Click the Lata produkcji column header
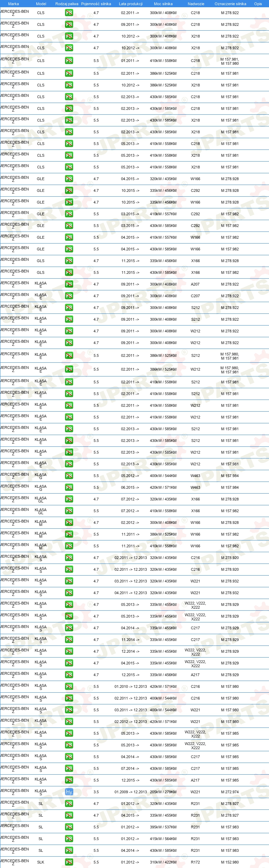The width and height of the screenshot is (269, 868). point(131,4)
